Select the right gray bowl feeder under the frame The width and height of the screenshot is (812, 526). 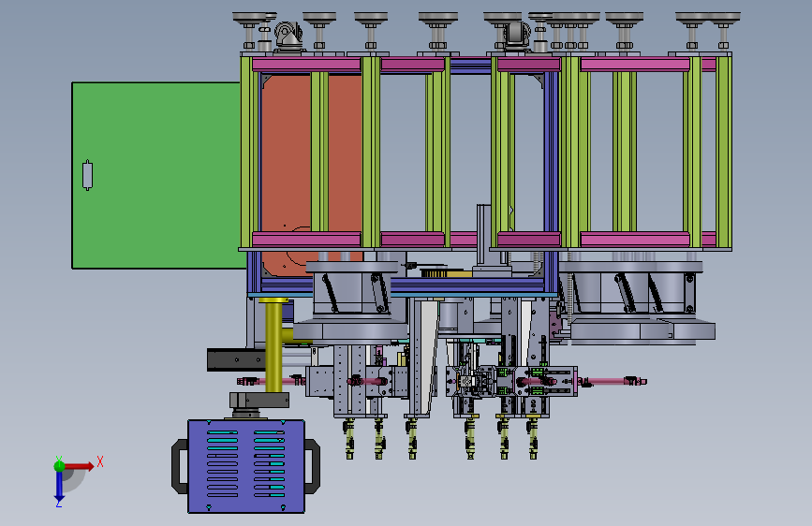[x=641, y=303]
